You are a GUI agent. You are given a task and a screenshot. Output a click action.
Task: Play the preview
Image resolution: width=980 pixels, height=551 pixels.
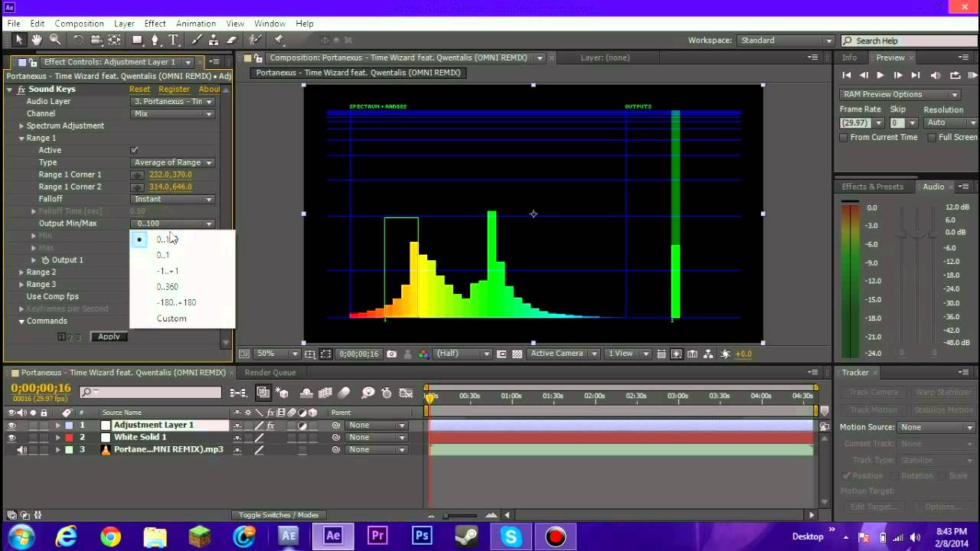[x=880, y=75]
